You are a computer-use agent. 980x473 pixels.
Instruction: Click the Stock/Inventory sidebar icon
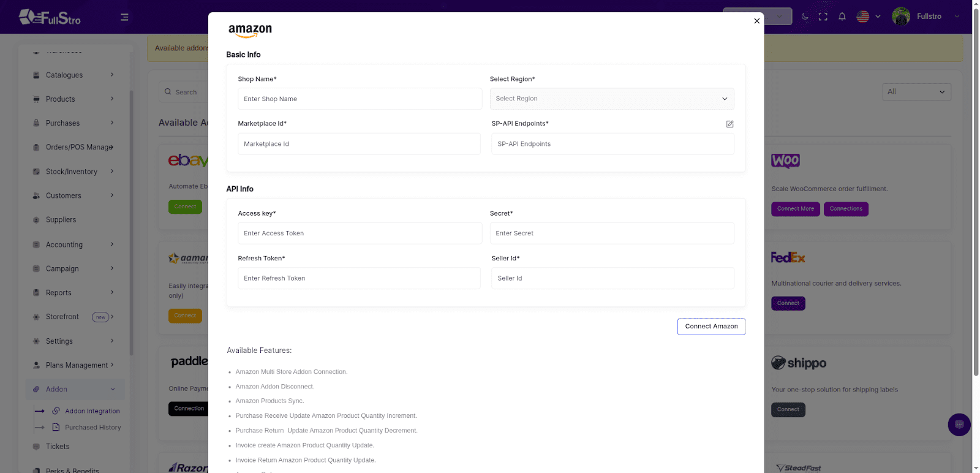(36, 172)
